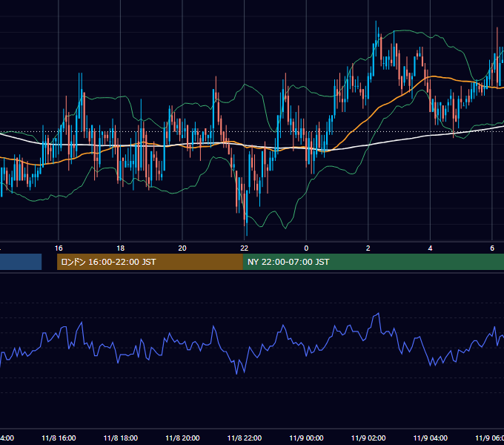Select the ロンドン 16:00-22:00 JST session bar
Viewport: 504px width, 445px height.
pyautogui.click(x=150, y=262)
